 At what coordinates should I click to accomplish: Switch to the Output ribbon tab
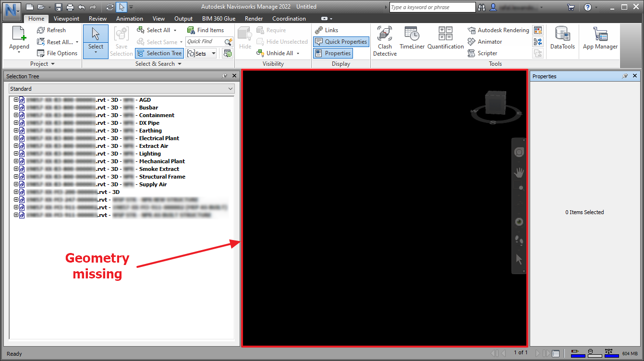183,19
